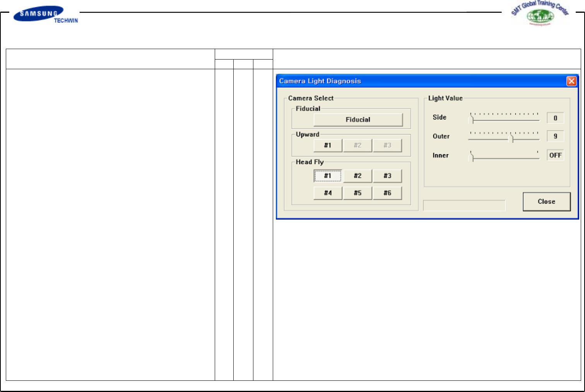Select Head Fly camera #6
The image size is (585, 392).
(x=387, y=193)
